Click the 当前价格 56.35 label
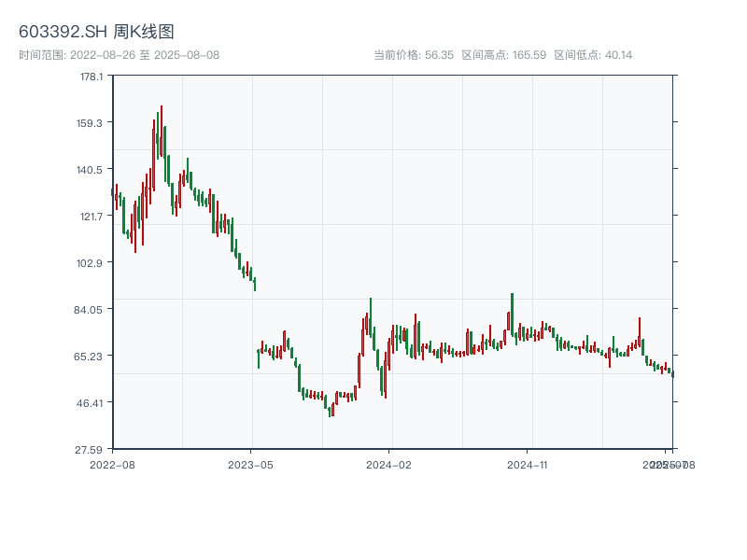 click(413, 55)
